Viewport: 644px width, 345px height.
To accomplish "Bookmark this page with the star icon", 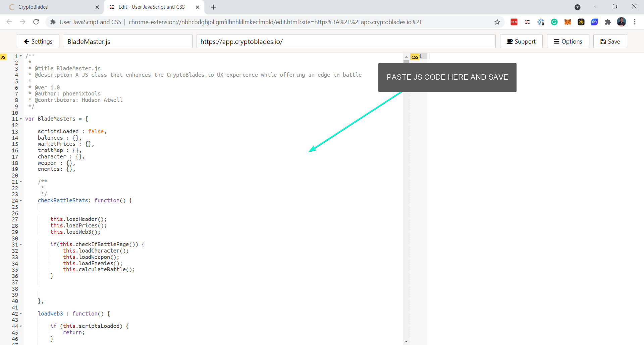I will [497, 22].
